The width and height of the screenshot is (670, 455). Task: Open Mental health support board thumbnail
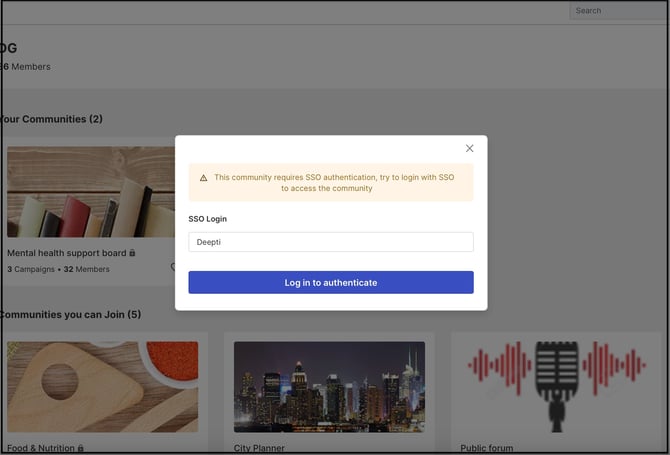point(91,192)
